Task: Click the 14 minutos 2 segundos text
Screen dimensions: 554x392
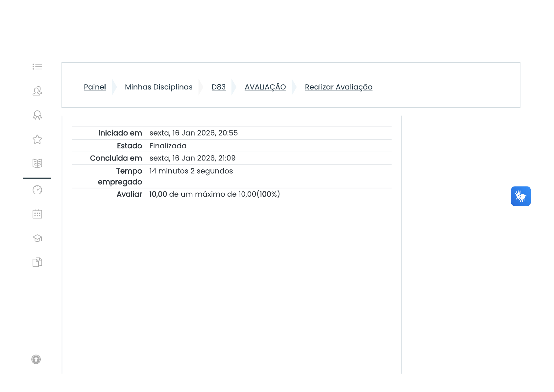Action: [191, 171]
